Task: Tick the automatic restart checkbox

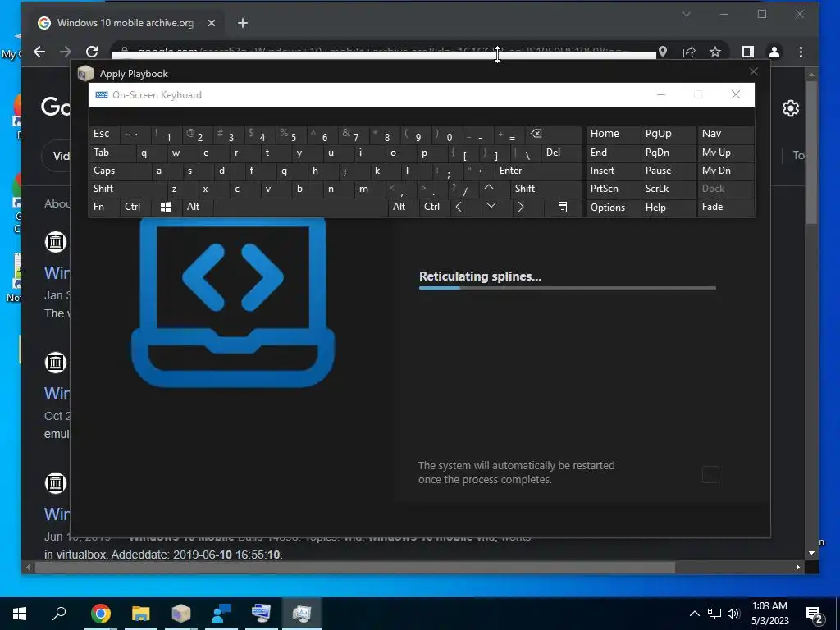Action: click(710, 475)
